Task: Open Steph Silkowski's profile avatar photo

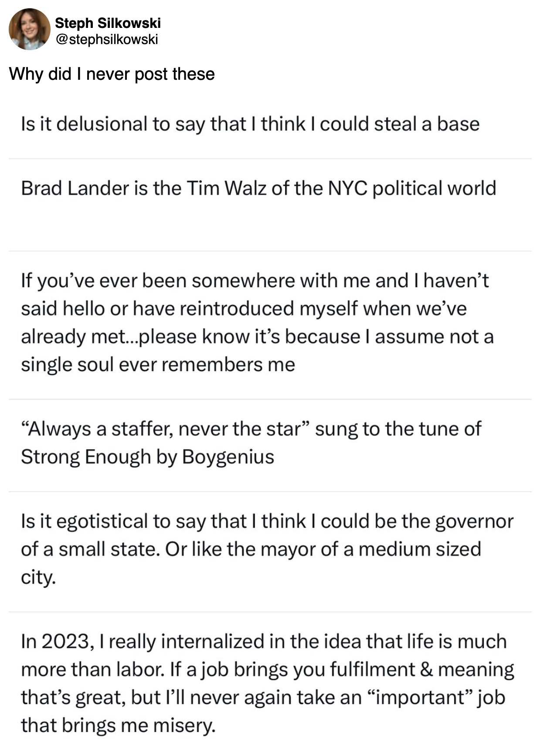Action: click(30, 29)
